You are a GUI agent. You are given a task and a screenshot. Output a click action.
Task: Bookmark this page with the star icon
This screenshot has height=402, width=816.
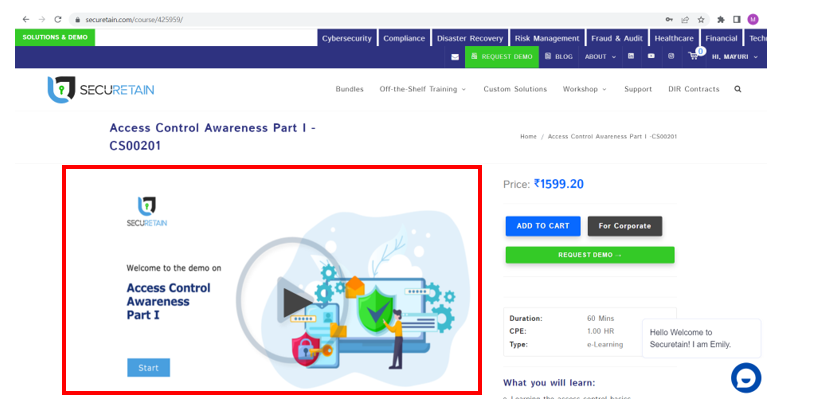(701, 20)
